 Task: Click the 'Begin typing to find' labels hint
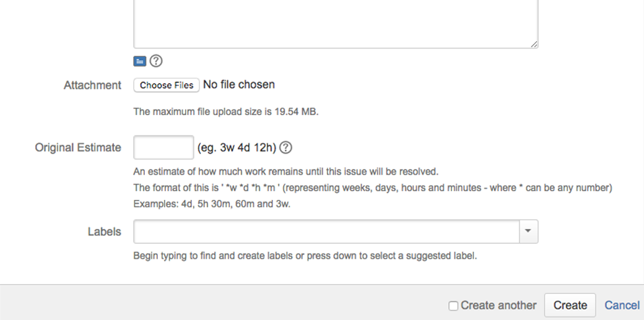pyautogui.click(x=305, y=256)
